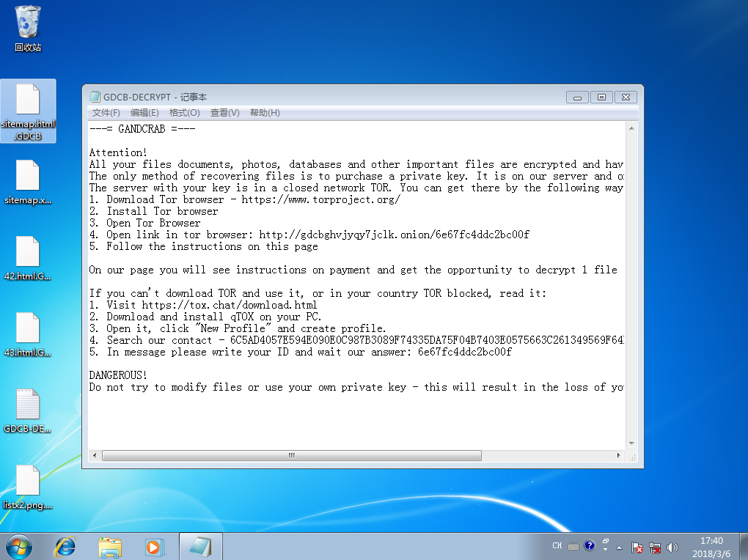Image resolution: width=748 pixels, height=560 pixels.
Task: Show hidden system tray icons arrow
Action: click(x=620, y=548)
